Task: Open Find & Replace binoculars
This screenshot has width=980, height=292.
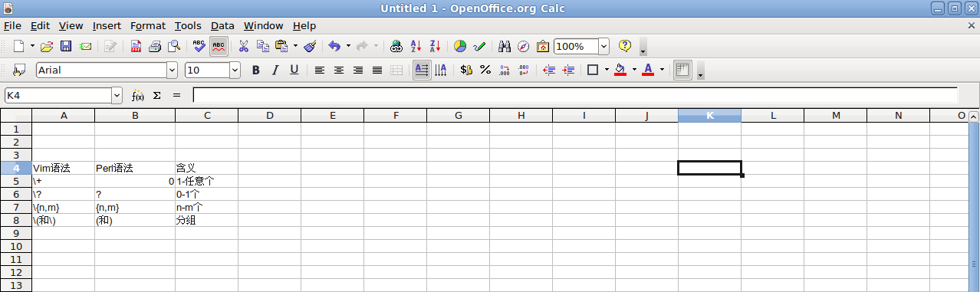Action: pos(505,46)
